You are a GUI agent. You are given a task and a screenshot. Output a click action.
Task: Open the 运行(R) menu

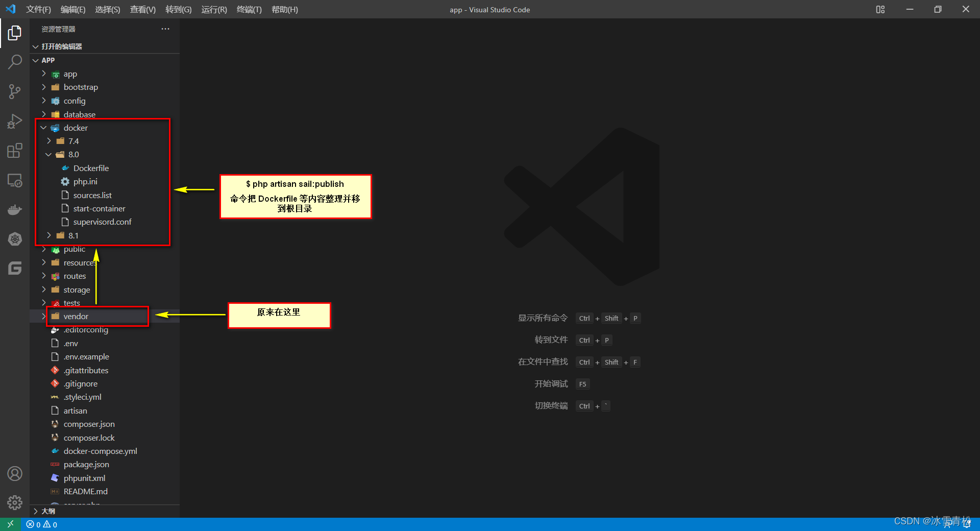pos(214,9)
